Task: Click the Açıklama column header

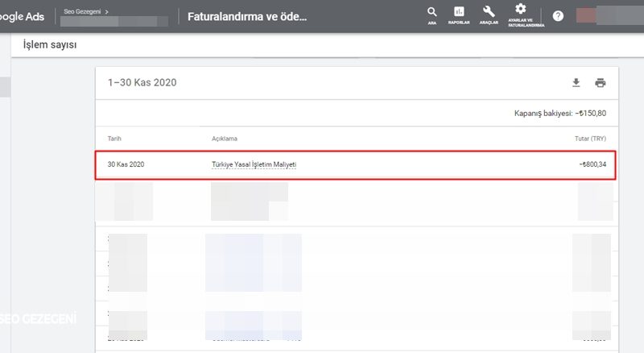Action: (225, 139)
